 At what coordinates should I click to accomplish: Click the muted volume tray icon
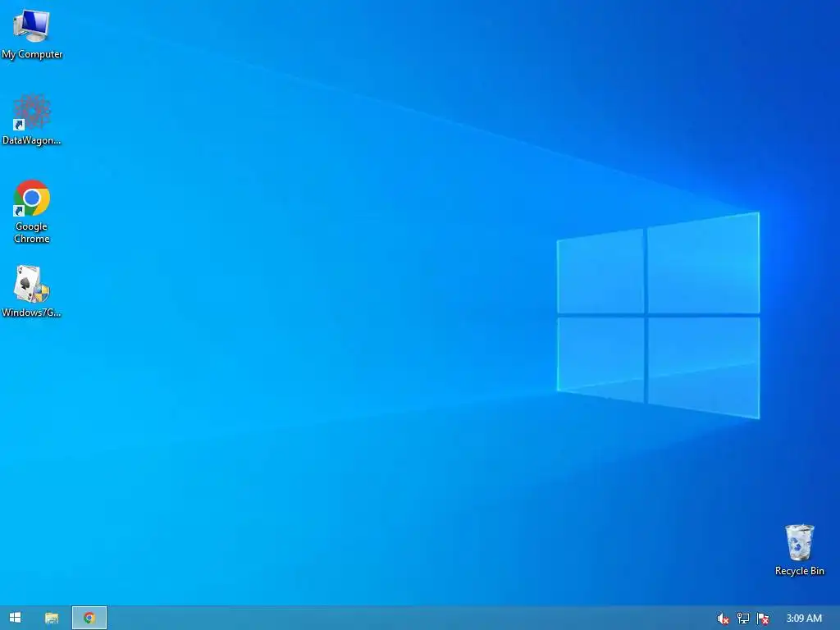[x=723, y=619]
